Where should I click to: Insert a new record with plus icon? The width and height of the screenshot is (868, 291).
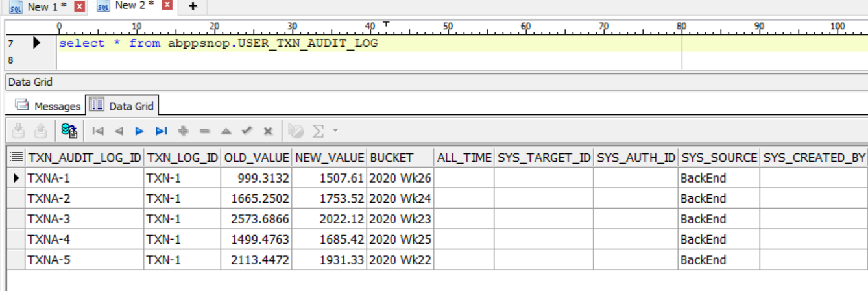coord(184,131)
